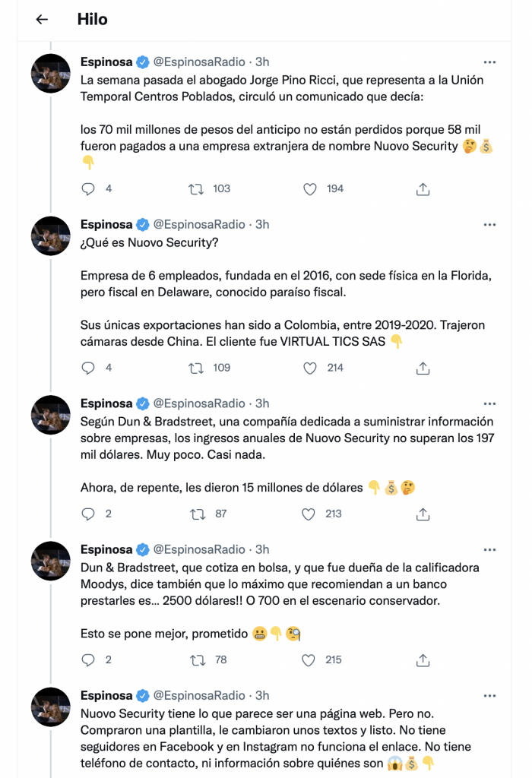Reply to the Moodys 2500 dólares tweet
The width and height of the screenshot is (532, 778).
[88, 659]
